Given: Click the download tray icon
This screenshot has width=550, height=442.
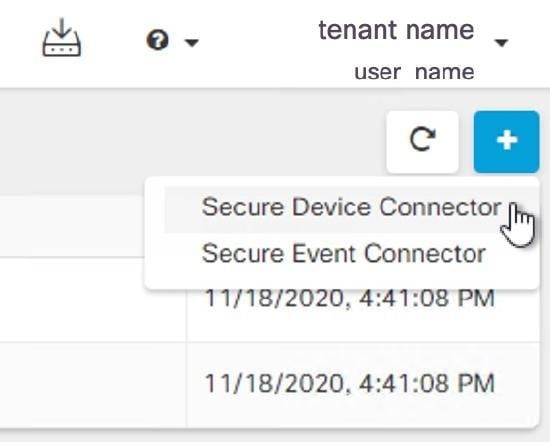Looking at the screenshot, I should pyautogui.click(x=62, y=38).
